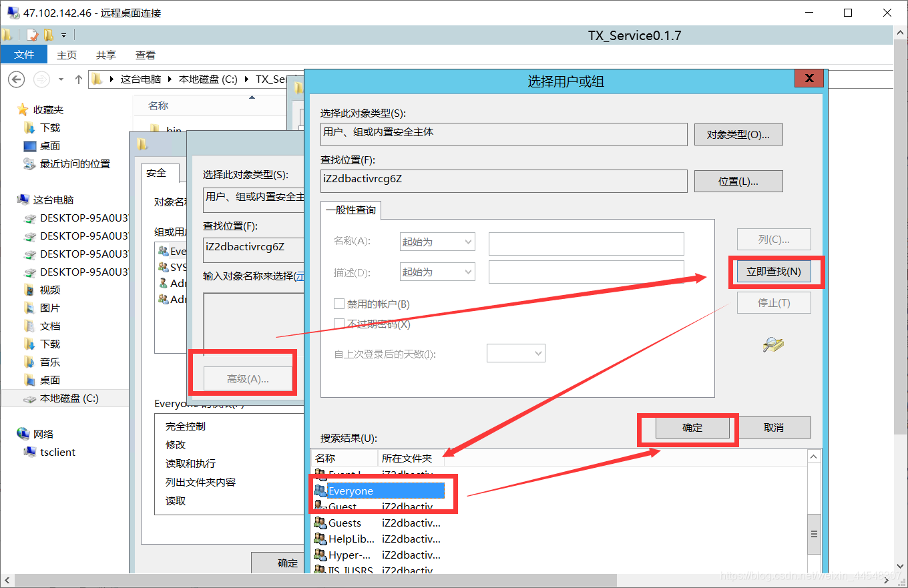Go back with the Explorer back arrow
The height and width of the screenshot is (588, 908).
[16, 79]
